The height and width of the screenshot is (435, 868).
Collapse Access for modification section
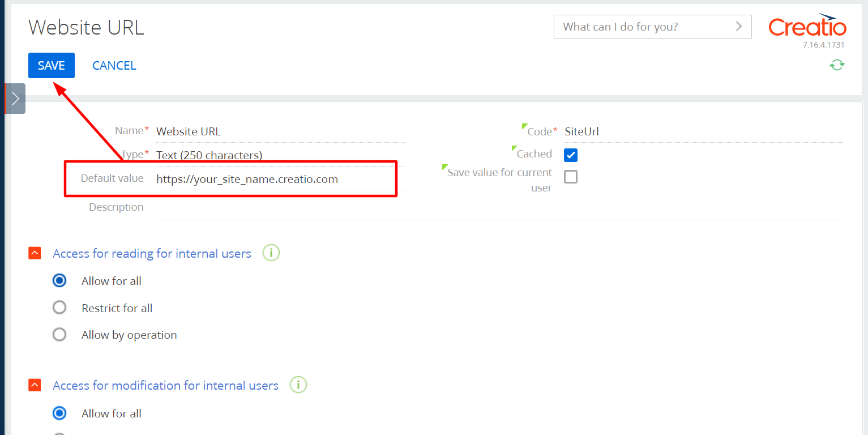tap(35, 385)
